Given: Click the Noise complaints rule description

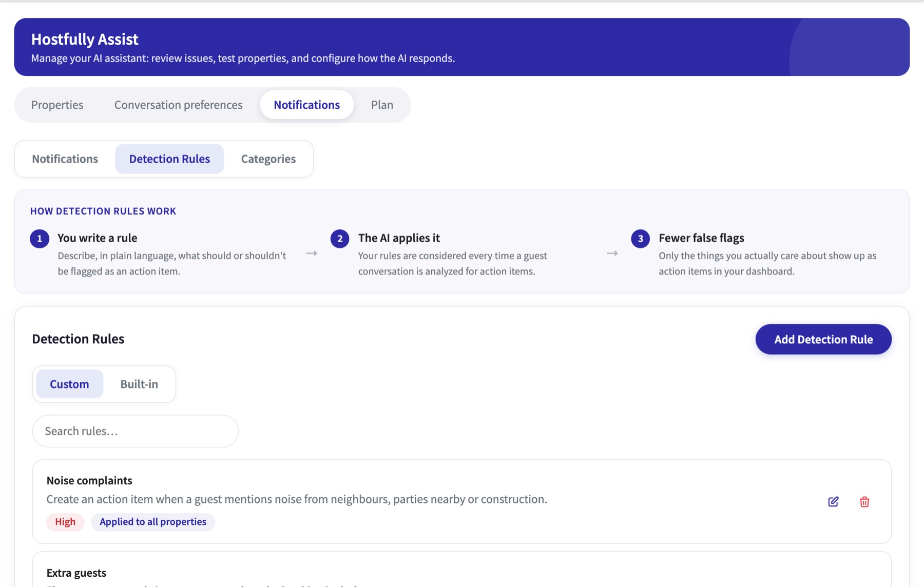Looking at the screenshot, I should [297, 499].
